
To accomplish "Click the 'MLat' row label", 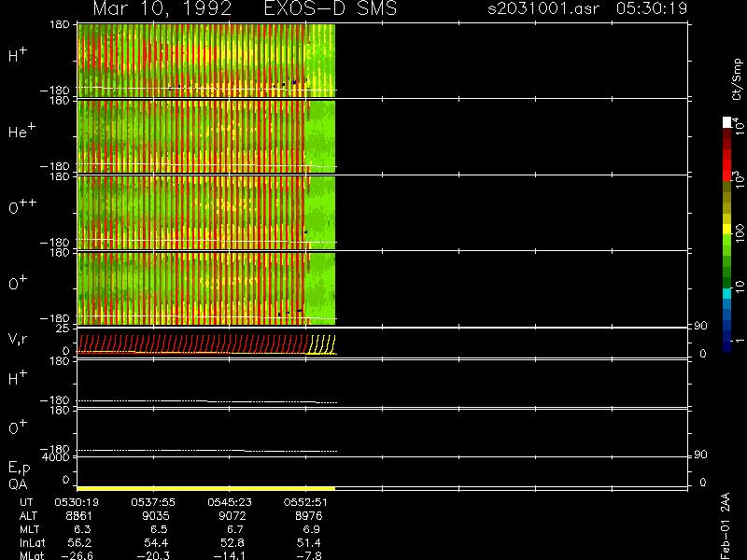I will coord(32,555).
